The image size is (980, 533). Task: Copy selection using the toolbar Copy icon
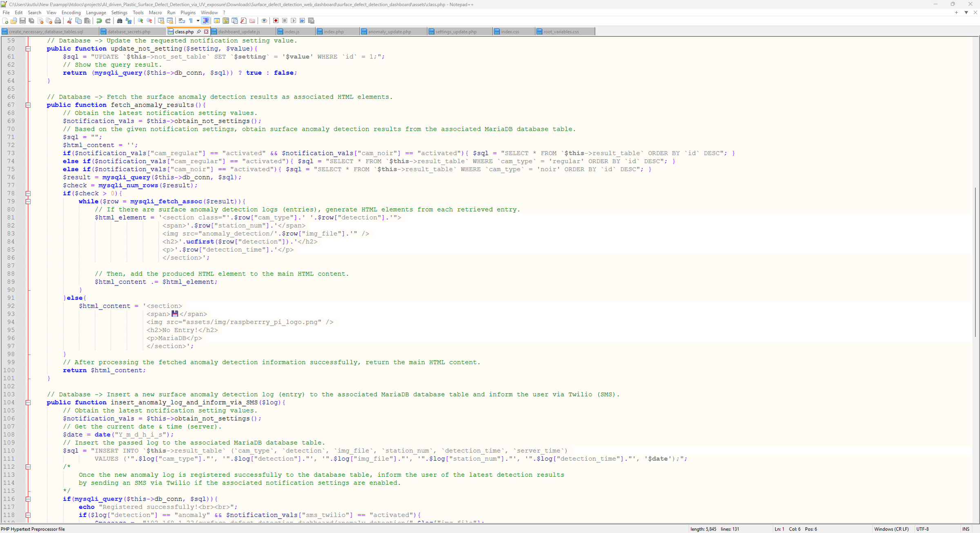click(78, 21)
